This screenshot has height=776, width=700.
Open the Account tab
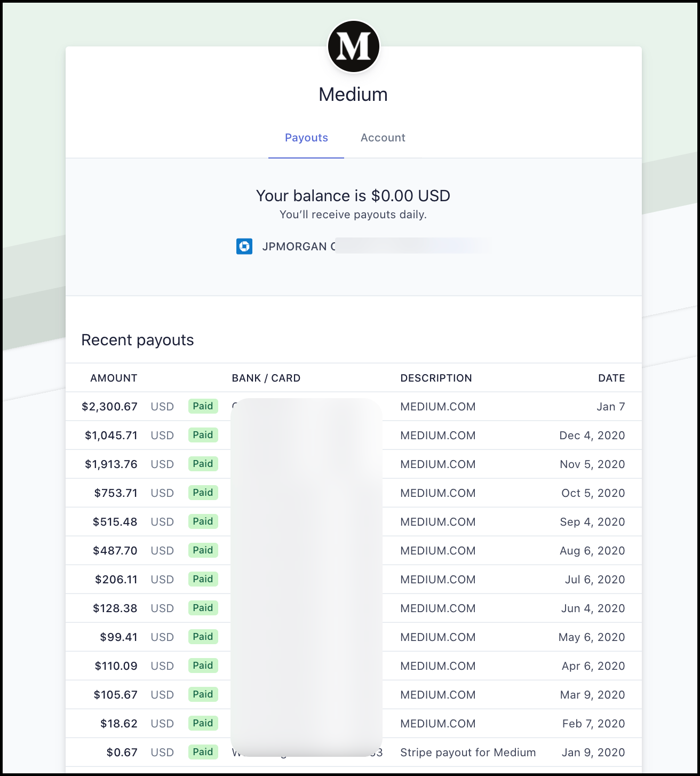point(383,138)
